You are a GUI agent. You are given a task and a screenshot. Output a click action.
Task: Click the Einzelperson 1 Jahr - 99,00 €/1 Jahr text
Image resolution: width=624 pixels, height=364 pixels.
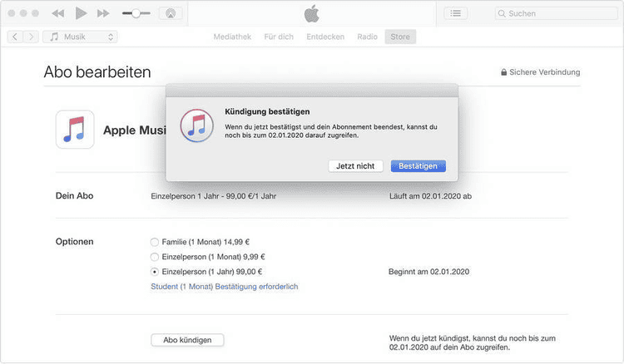click(214, 196)
